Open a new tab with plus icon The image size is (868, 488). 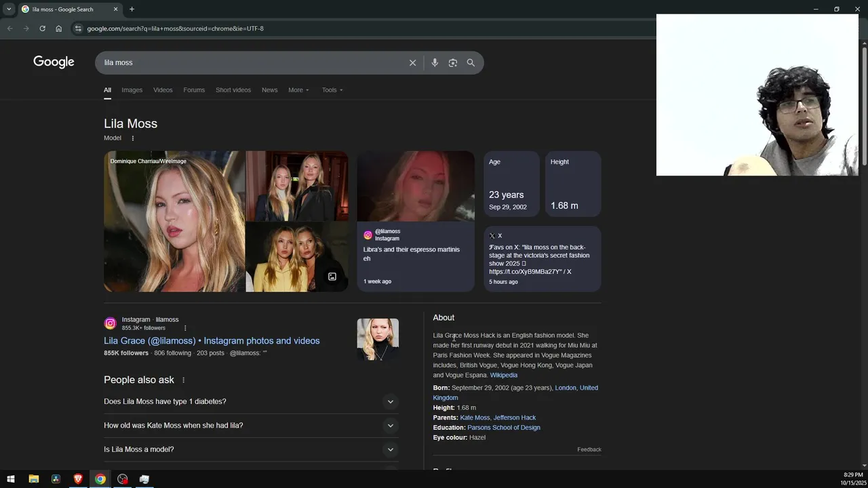132,9
